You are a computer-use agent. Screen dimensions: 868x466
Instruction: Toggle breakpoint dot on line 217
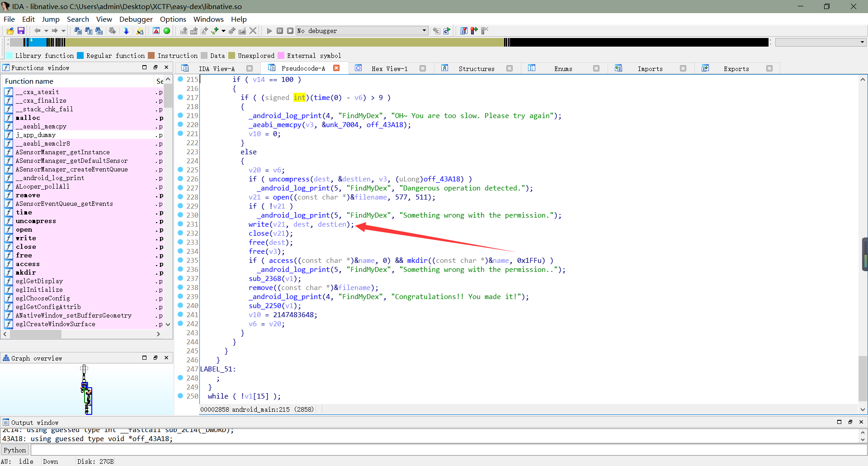point(180,97)
